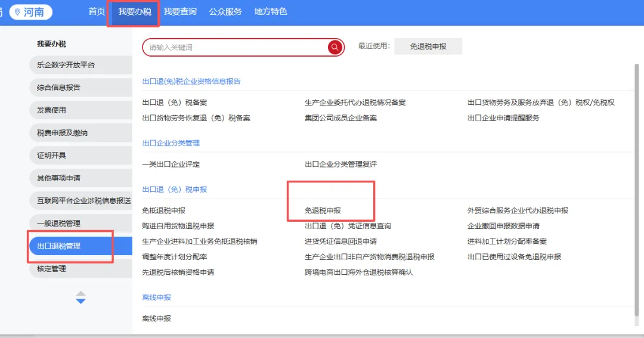This screenshot has width=644, height=338.
Task: Open 跨境电商出口海外仓退税核算确认 link
Action: [359, 272]
